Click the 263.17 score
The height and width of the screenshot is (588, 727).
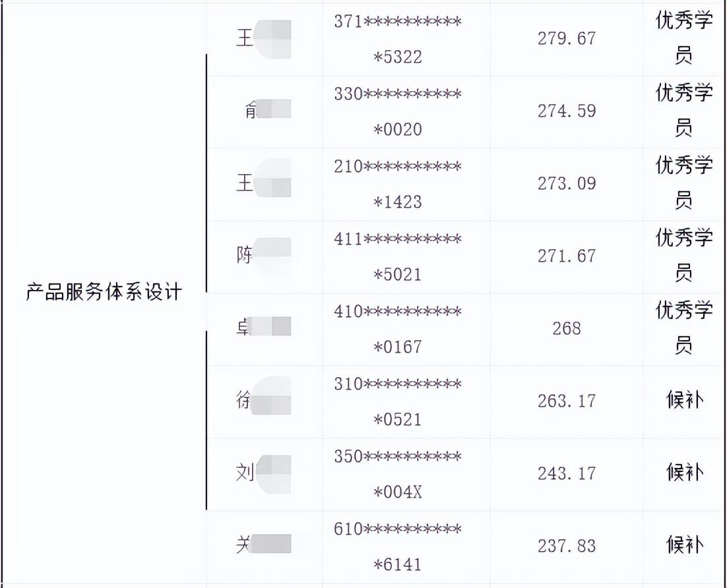tap(566, 401)
